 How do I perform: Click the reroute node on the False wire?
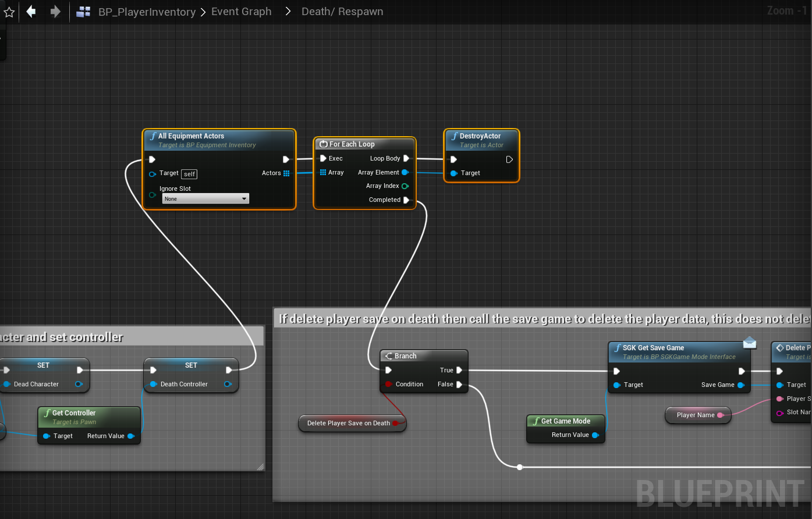[520, 467]
